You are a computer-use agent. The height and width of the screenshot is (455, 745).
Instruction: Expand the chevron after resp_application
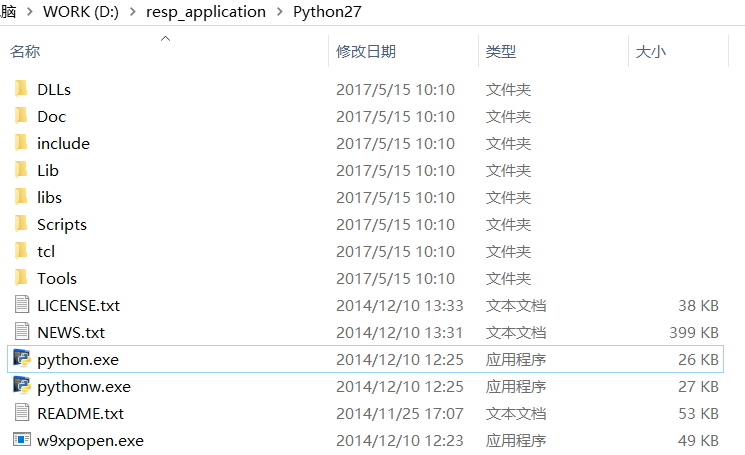click(x=280, y=12)
